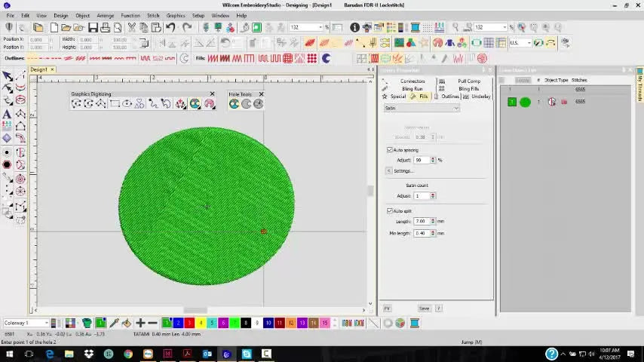Click the plus Add color icon
The height and width of the screenshot is (362, 644).
[140, 324]
